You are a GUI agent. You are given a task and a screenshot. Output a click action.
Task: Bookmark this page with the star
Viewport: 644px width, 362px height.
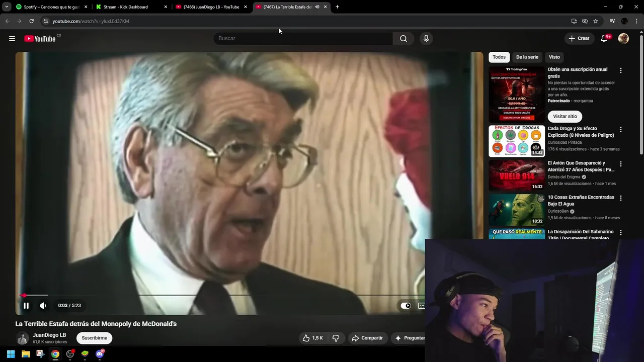(596, 21)
